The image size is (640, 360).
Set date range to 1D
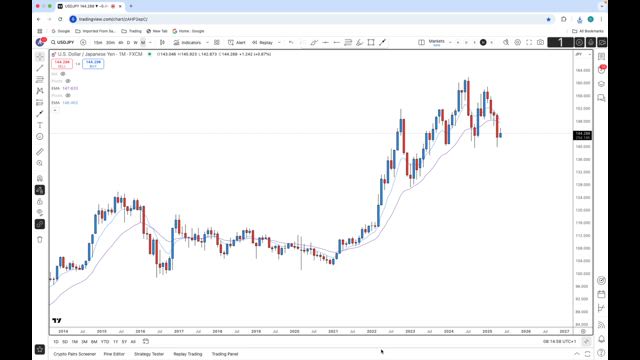coord(56,342)
